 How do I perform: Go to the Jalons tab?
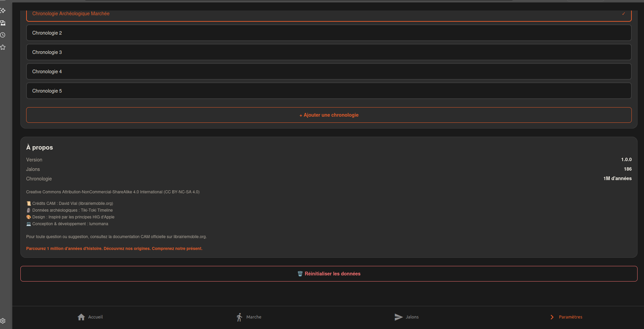(412, 317)
